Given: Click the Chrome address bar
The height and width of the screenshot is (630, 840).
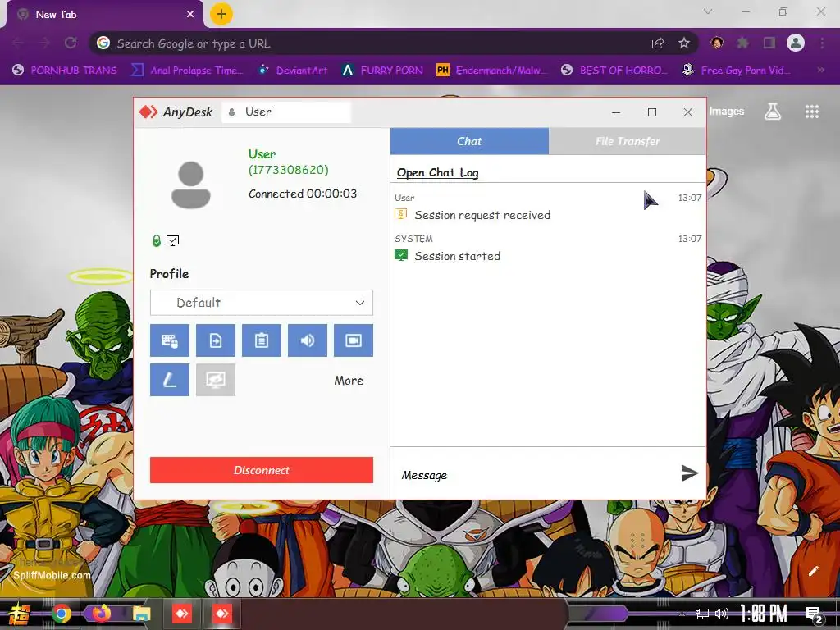Looking at the screenshot, I should pyautogui.click(x=375, y=43).
